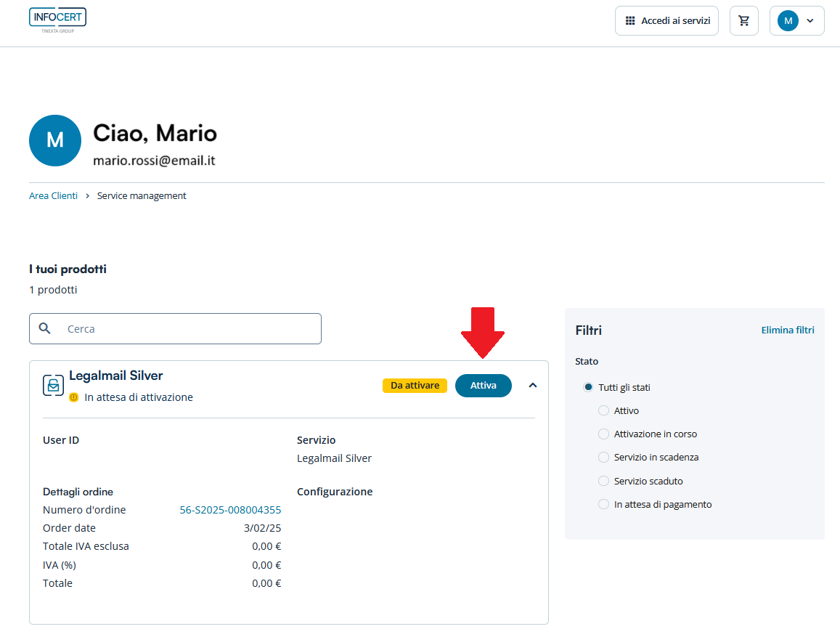This screenshot has width=840, height=637.
Task: Open the shopping cart
Action: point(743,21)
